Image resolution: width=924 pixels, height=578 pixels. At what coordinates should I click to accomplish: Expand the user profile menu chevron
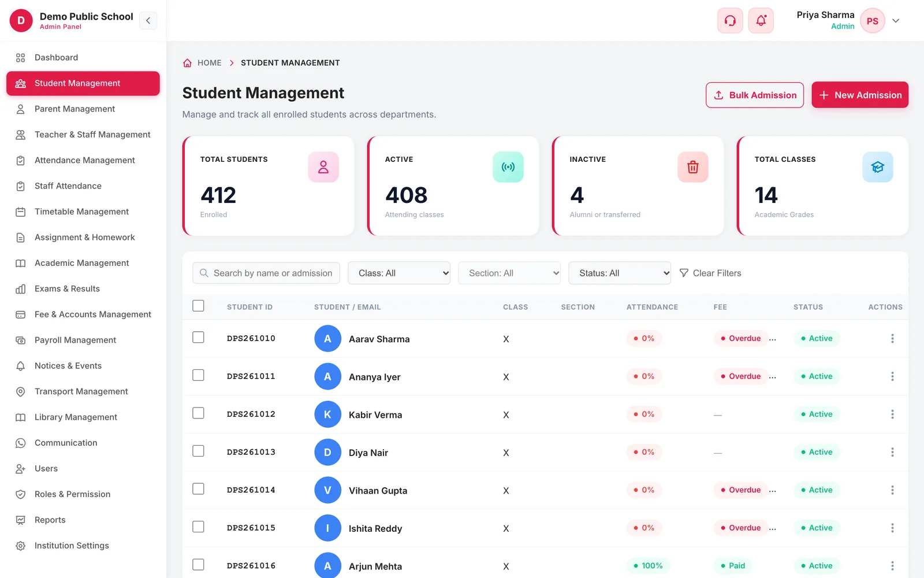tap(896, 21)
